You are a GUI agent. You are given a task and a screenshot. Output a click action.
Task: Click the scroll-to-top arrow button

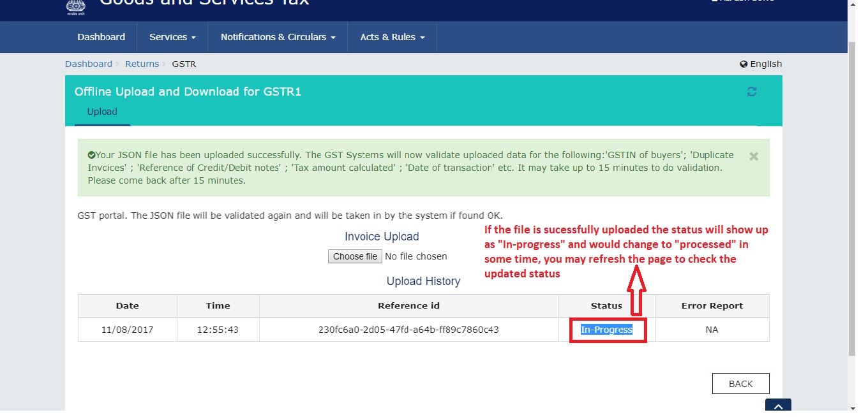(x=778, y=406)
